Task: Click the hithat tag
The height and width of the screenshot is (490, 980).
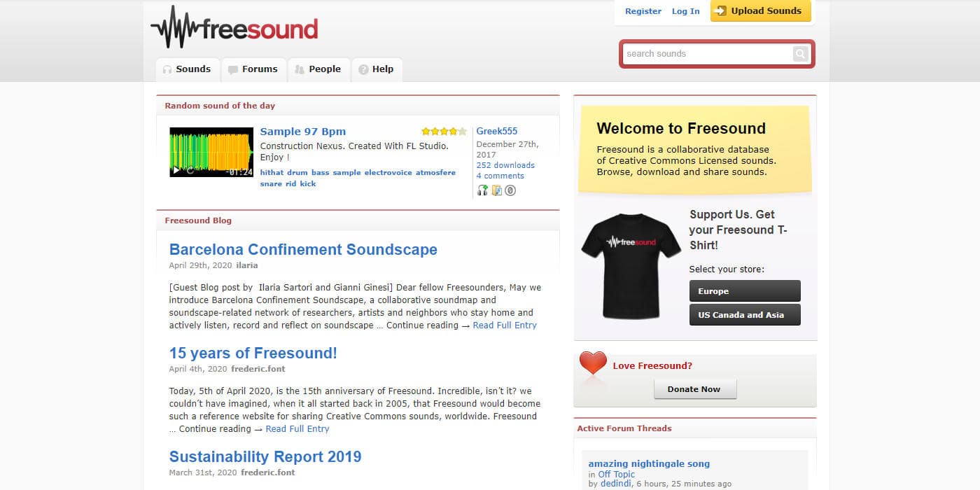Action: (x=272, y=172)
